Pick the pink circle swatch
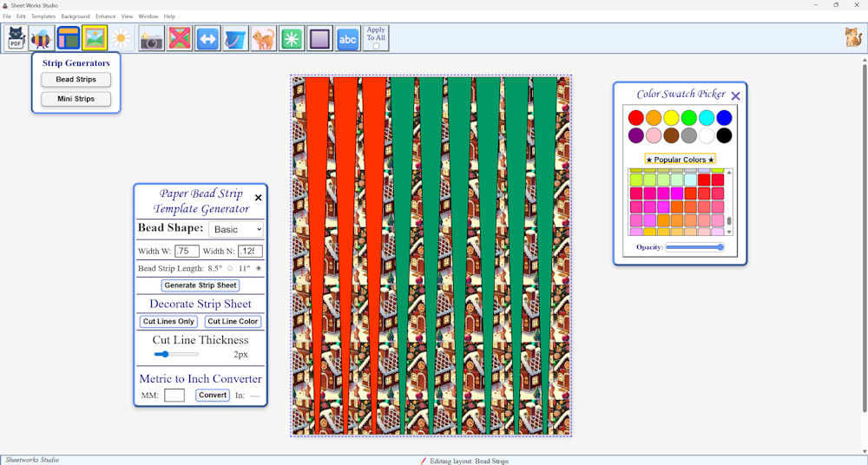The image size is (868, 465). pyautogui.click(x=654, y=135)
